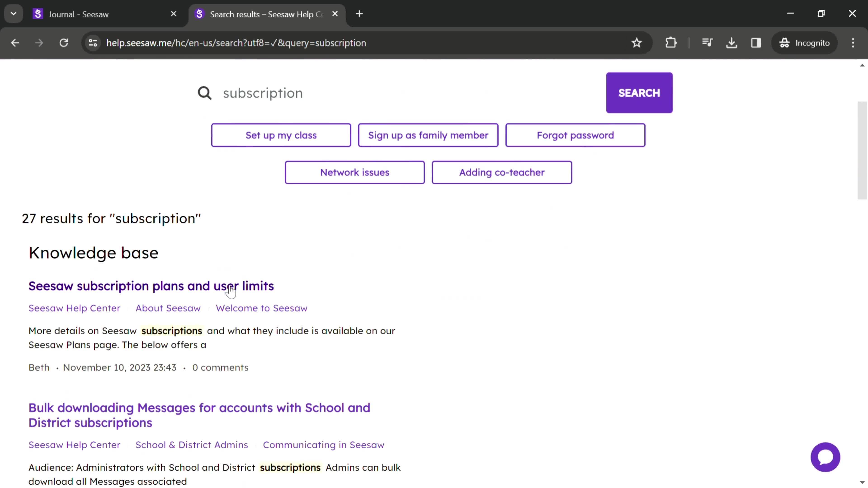Open About Seesaw breadcrumb link

point(168,308)
